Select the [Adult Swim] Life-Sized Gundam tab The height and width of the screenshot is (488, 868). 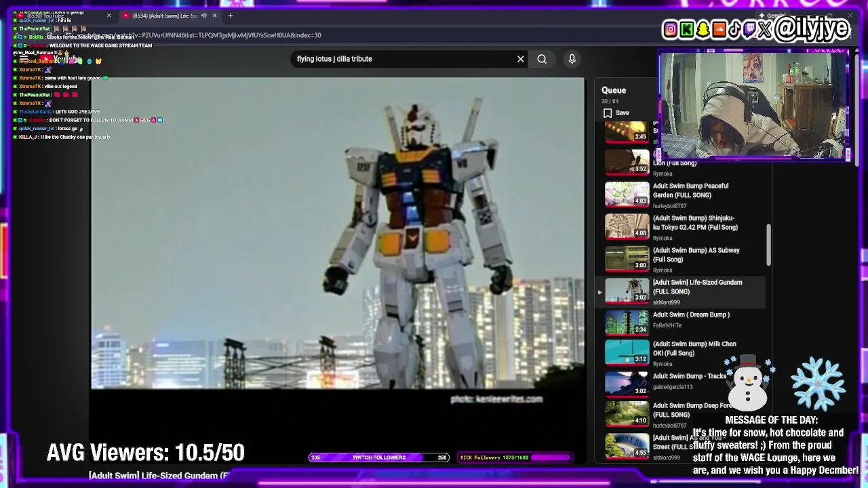click(170, 16)
